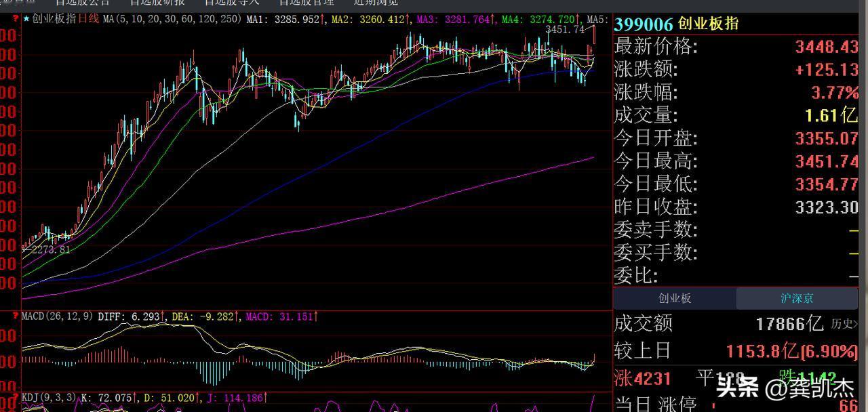Open the 历史 link beside 成交额

click(844, 324)
